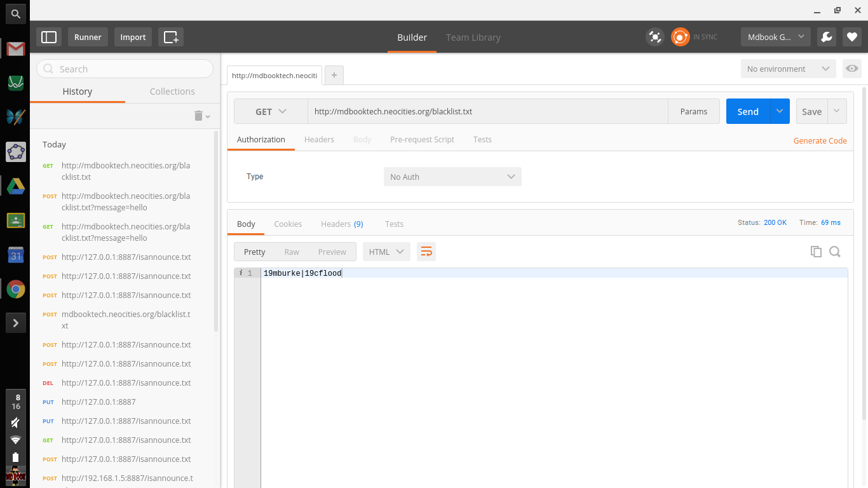Open the Gmail icon in the shelf

pos(16,49)
